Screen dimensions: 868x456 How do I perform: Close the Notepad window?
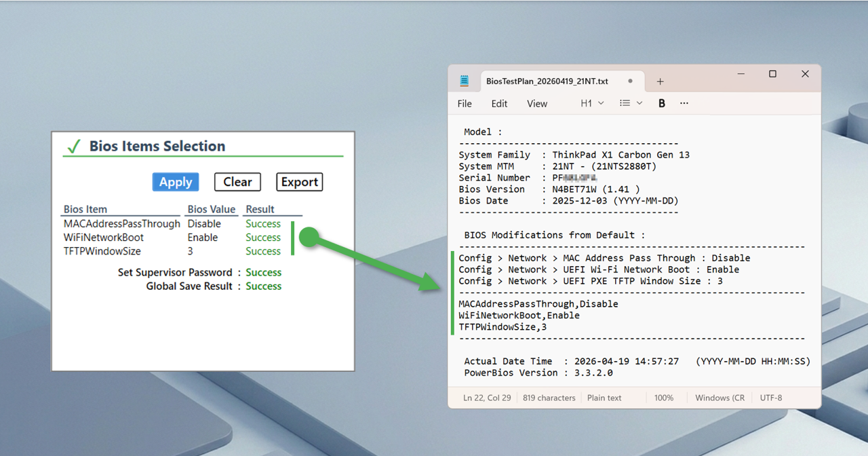click(805, 74)
